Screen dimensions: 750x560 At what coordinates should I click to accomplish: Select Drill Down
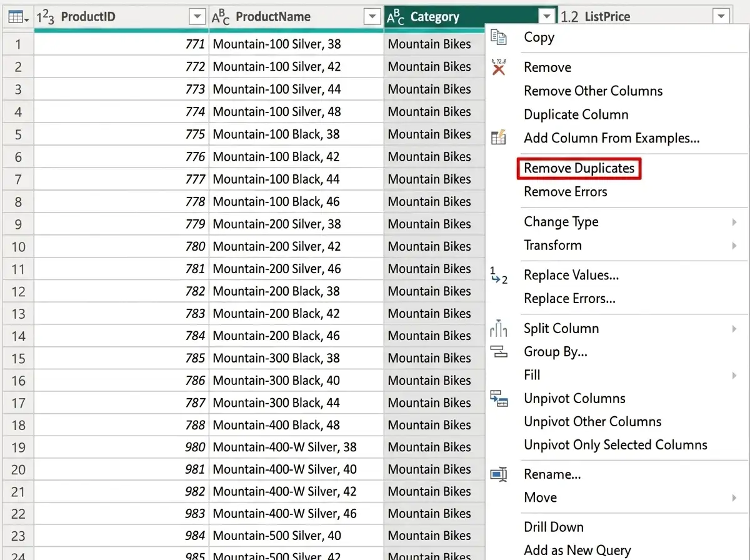point(554,527)
